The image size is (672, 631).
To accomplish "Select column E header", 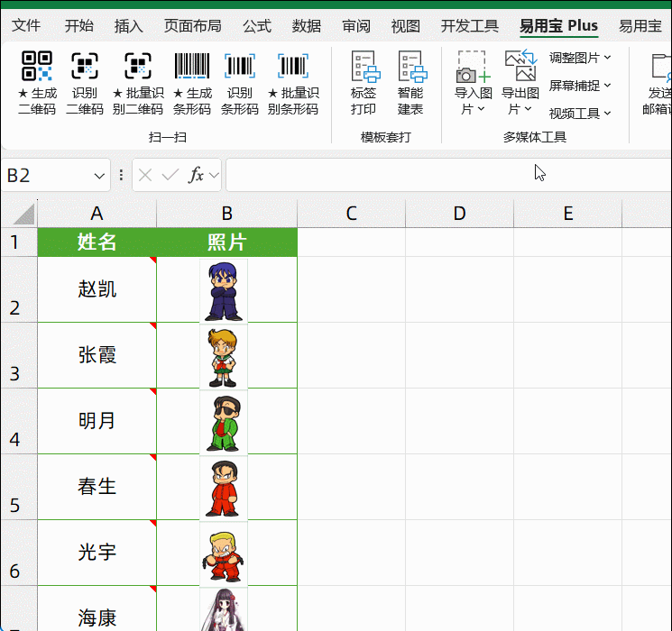I will click(568, 214).
